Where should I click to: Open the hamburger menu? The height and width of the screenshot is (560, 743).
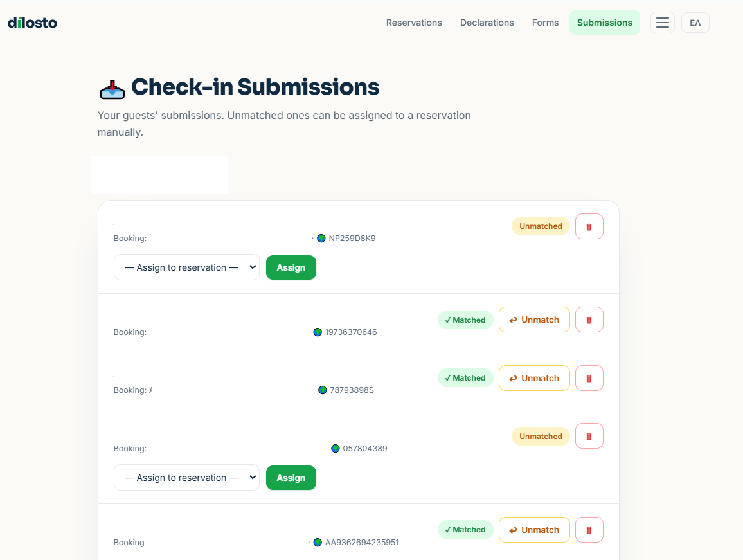click(663, 23)
